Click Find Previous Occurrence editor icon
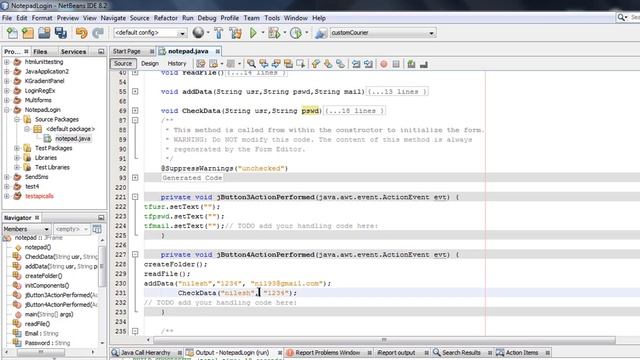Image resolution: width=640 pixels, height=360 pixels. click(x=264, y=64)
